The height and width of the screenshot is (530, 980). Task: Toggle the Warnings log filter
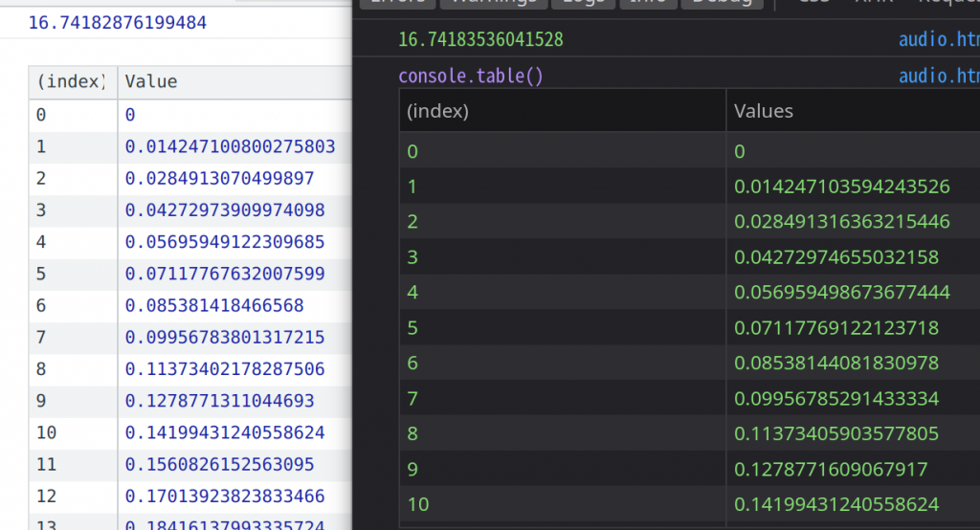click(494, 3)
